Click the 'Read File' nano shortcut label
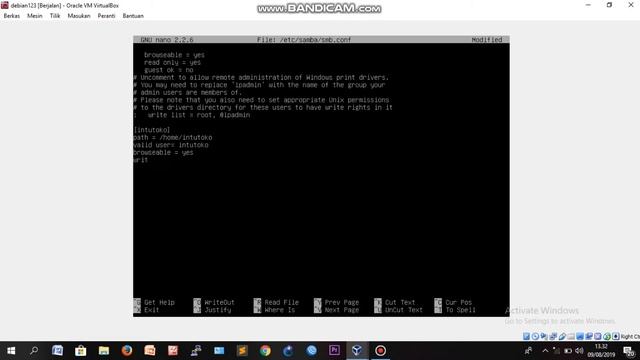 [282, 302]
